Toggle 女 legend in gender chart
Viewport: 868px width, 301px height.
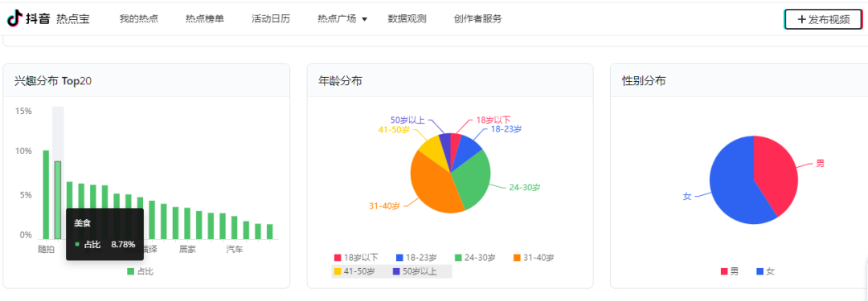pyautogui.click(x=766, y=271)
